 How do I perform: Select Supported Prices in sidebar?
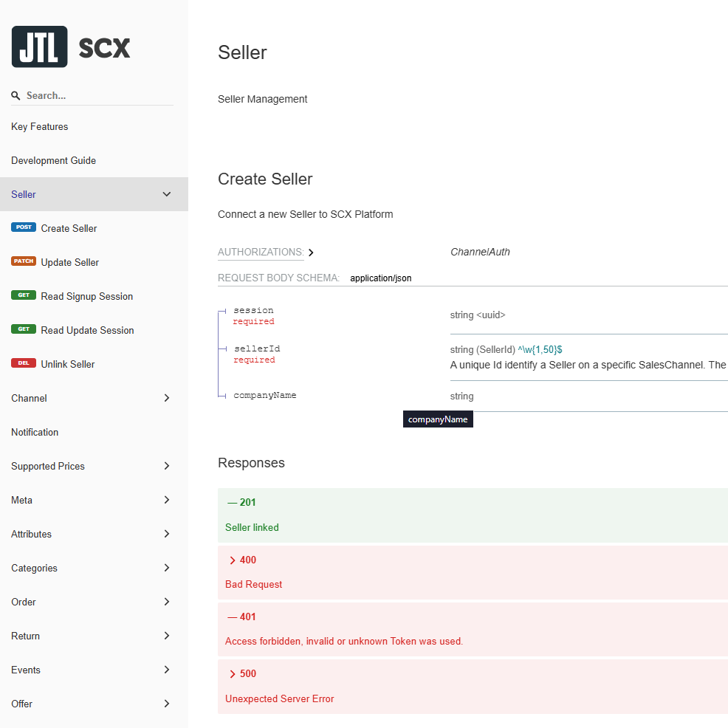48,466
